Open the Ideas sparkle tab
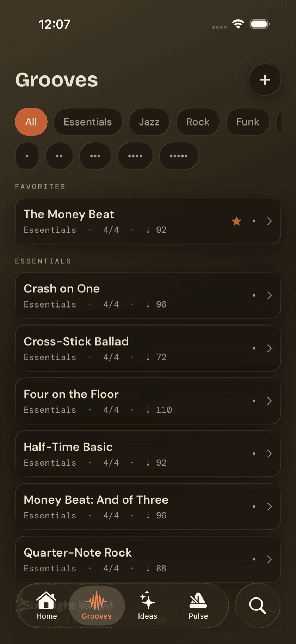The image size is (296, 644). [x=147, y=606]
